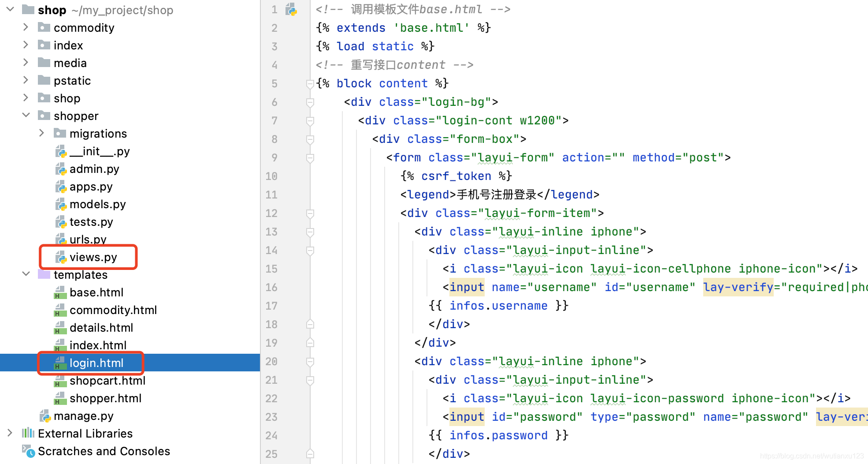Fold the layui-form-item div on line 12
Image resolution: width=868 pixels, height=464 pixels.
coord(310,213)
